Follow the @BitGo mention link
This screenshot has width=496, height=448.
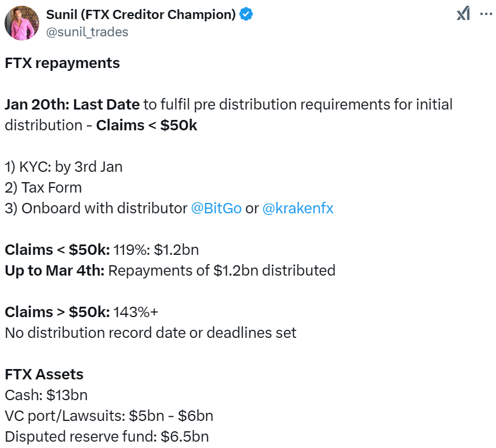pyautogui.click(x=216, y=208)
